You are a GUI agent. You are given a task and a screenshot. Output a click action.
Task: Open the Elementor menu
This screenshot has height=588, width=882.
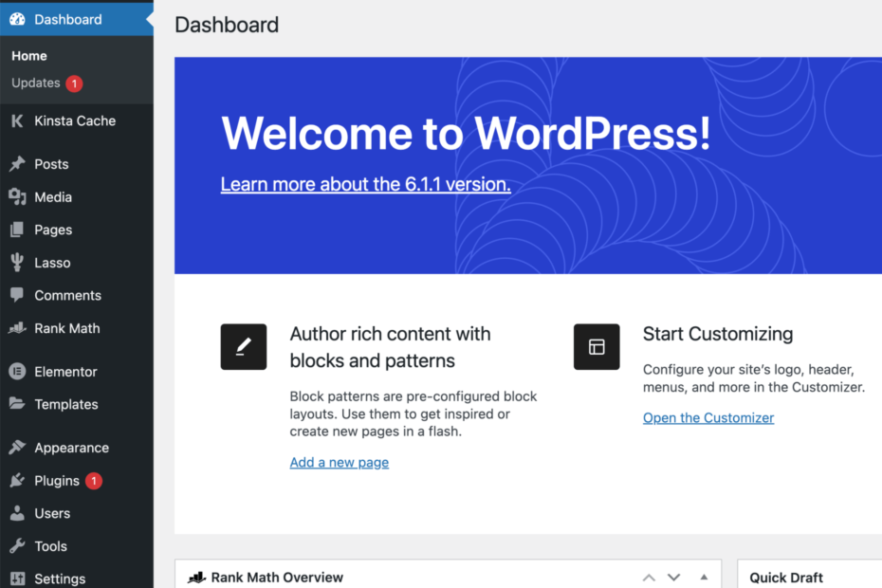click(77, 372)
